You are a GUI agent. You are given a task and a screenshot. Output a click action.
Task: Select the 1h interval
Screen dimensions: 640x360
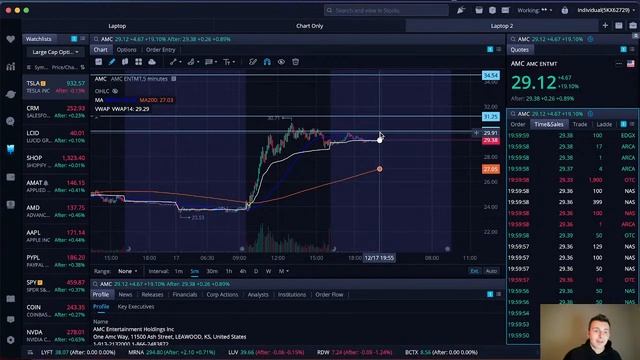tap(229, 271)
